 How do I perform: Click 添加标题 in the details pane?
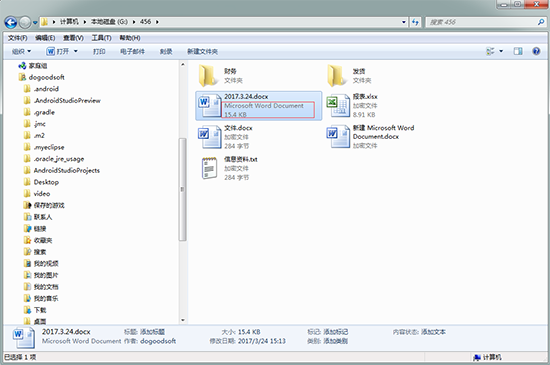point(153,332)
